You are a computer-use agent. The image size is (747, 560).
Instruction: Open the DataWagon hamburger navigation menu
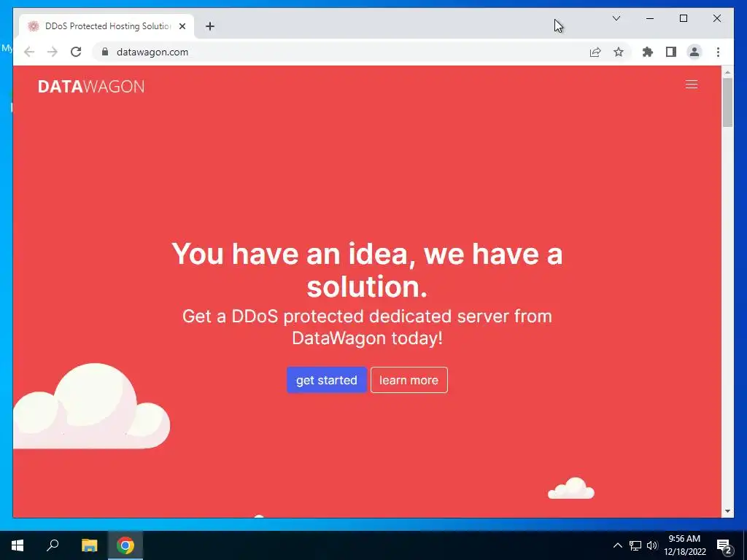click(x=692, y=85)
